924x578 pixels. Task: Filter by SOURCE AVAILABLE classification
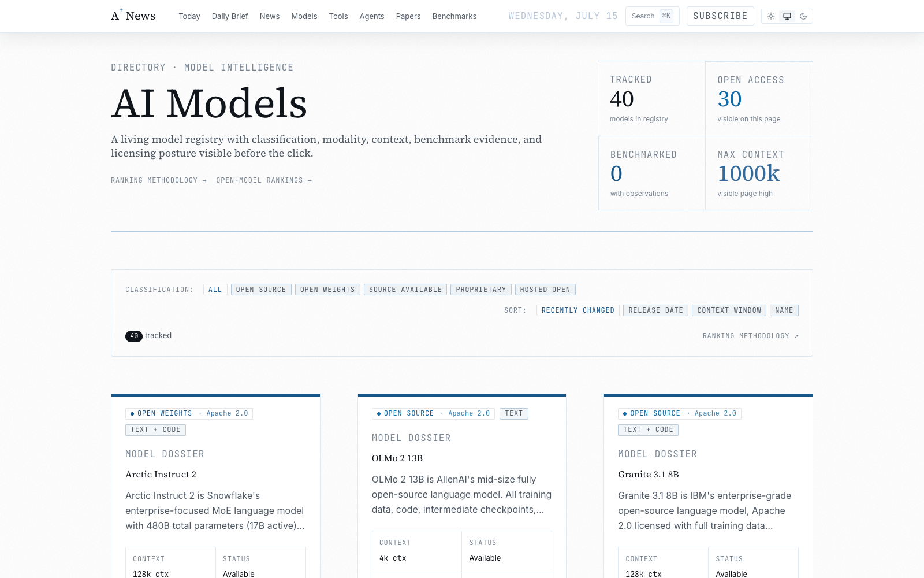click(x=405, y=290)
